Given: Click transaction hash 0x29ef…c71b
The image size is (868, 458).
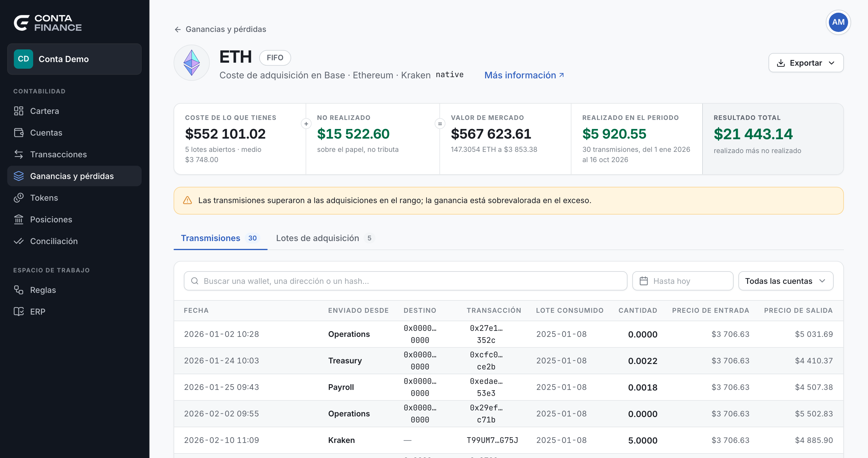Looking at the screenshot, I should click(486, 413).
